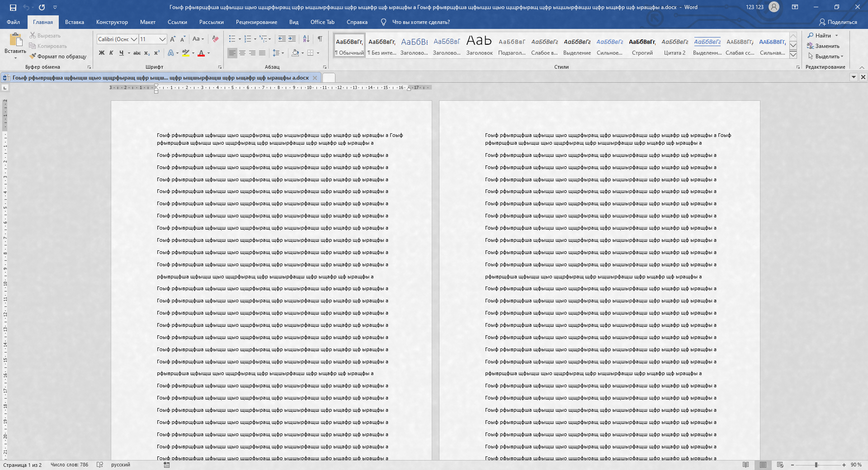The image size is (868, 470).
Task: Open the Вставка ribbon tab
Action: pyautogui.click(x=75, y=22)
